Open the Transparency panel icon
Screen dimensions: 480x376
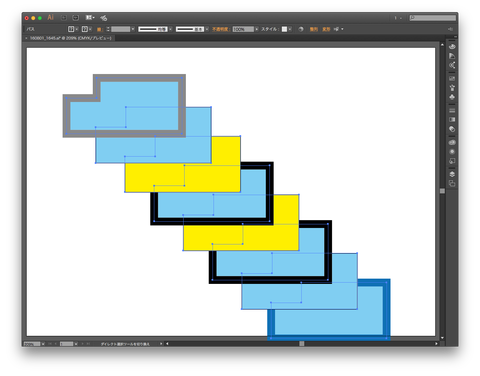[452, 129]
